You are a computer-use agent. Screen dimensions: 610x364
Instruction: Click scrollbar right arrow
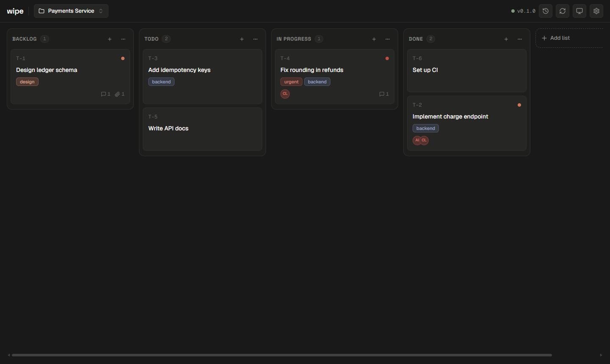click(x=601, y=355)
